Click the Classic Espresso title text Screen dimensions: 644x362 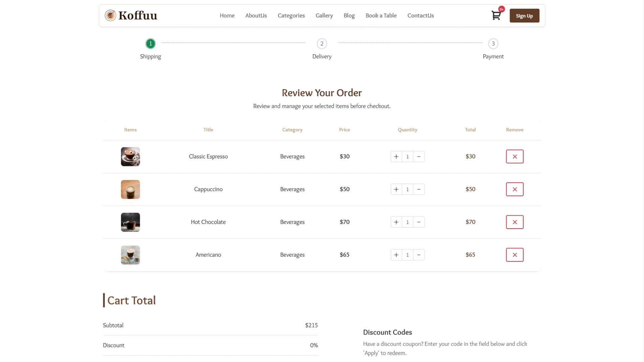click(x=208, y=157)
